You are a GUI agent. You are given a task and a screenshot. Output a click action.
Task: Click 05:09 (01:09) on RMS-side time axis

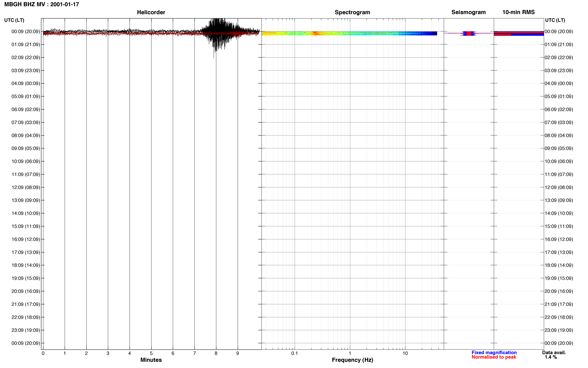pos(559,96)
